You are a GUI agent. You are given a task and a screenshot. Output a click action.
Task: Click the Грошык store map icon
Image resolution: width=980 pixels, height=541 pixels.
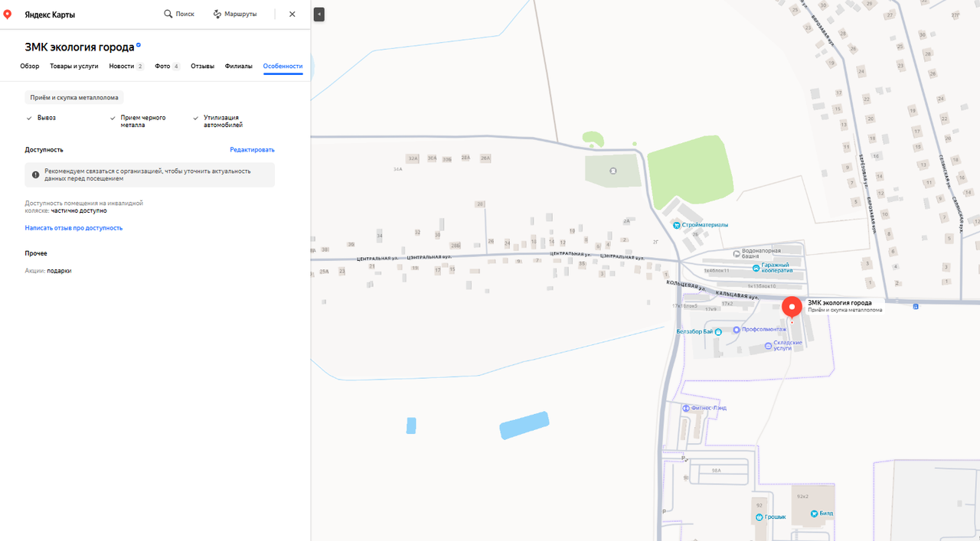[x=759, y=517]
